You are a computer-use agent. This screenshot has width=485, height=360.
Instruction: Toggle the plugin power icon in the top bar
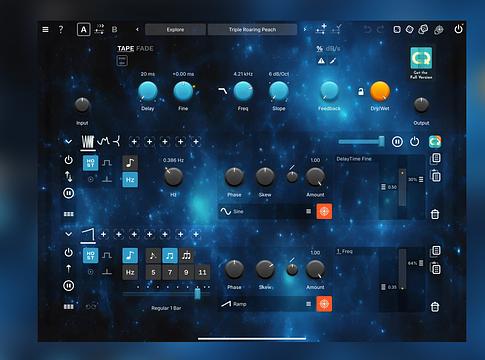coord(459,29)
